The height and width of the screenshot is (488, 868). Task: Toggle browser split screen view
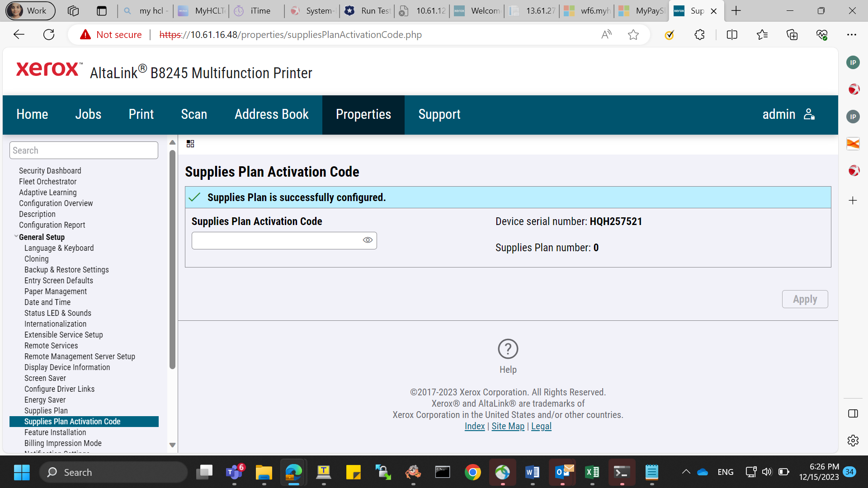pyautogui.click(x=732, y=35)
